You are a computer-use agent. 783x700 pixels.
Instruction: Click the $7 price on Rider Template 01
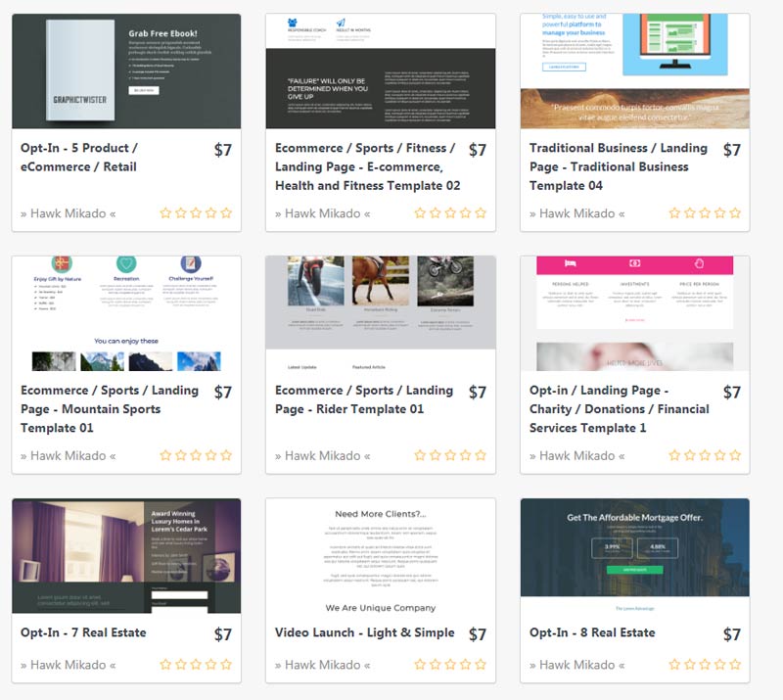(x=478, y=392)
